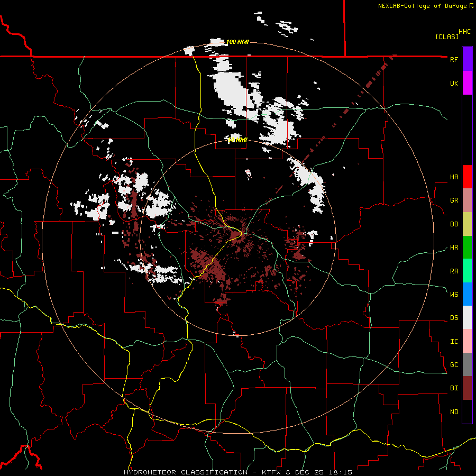Click the '18:15' timestamp text
Screen dimensions: 476x476
pyautogui.click(x=340, y=472)
